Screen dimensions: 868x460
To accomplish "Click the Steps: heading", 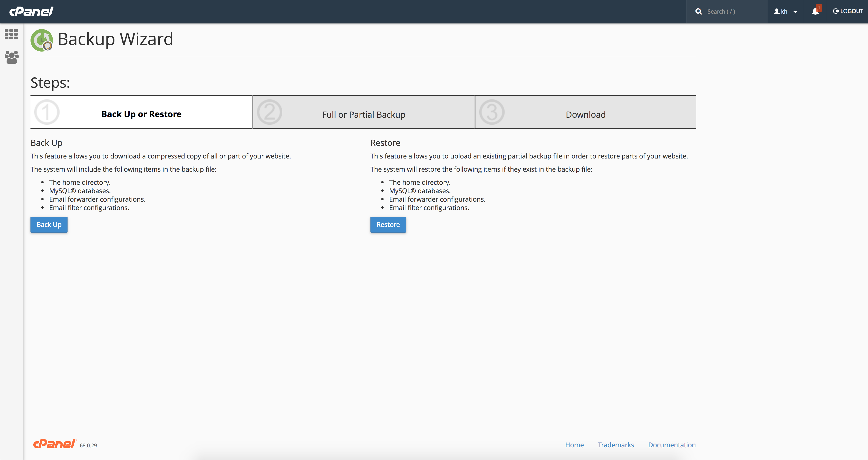I will (50, 83).
